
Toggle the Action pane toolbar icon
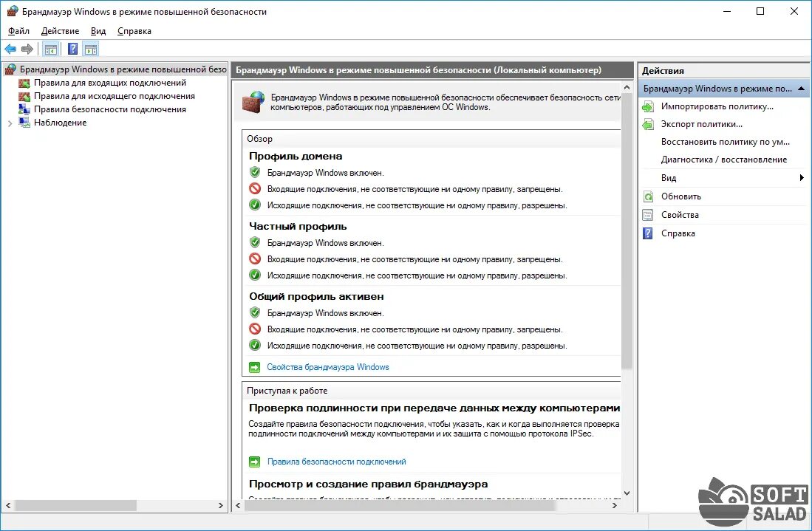(x=91, y=49)
